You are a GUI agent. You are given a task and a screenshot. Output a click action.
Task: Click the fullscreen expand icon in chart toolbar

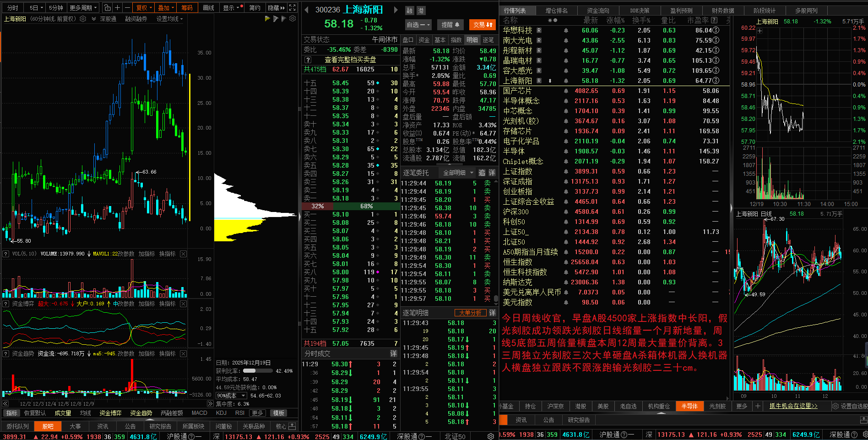(293, 8)
